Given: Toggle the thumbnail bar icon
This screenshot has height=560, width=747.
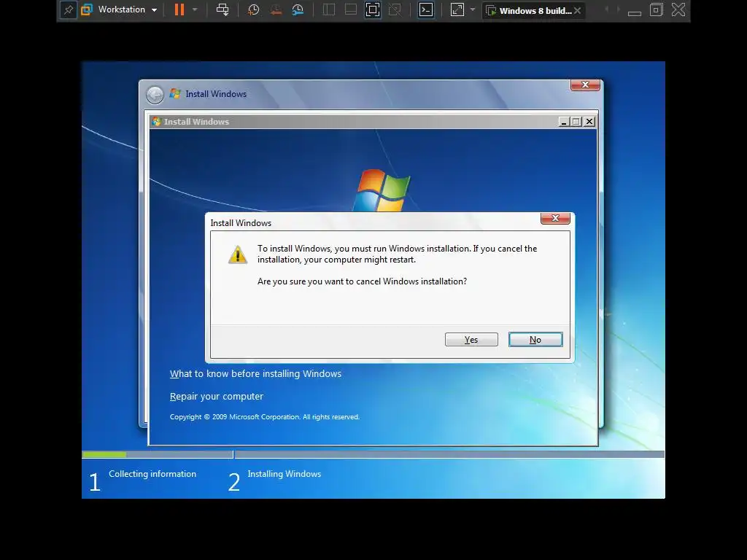Looking at the screenshot, I should coord(351,9).
